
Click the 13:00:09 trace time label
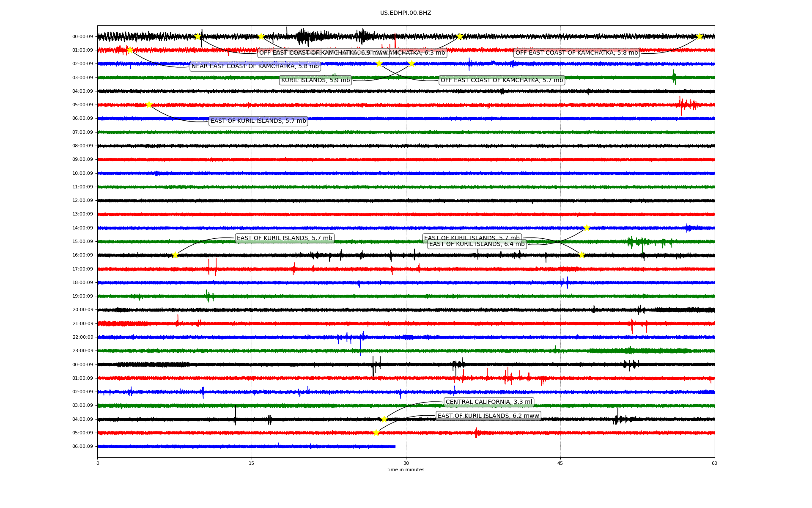point(82,214)
